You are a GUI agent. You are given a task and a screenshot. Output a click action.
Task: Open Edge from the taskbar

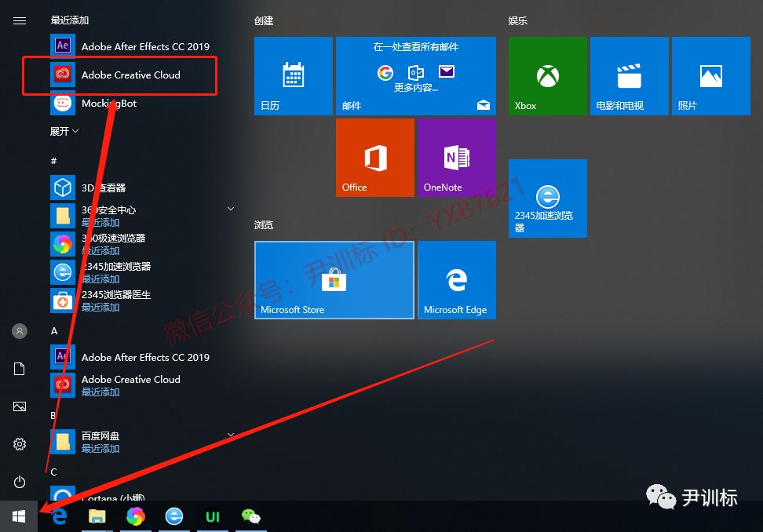59,516
